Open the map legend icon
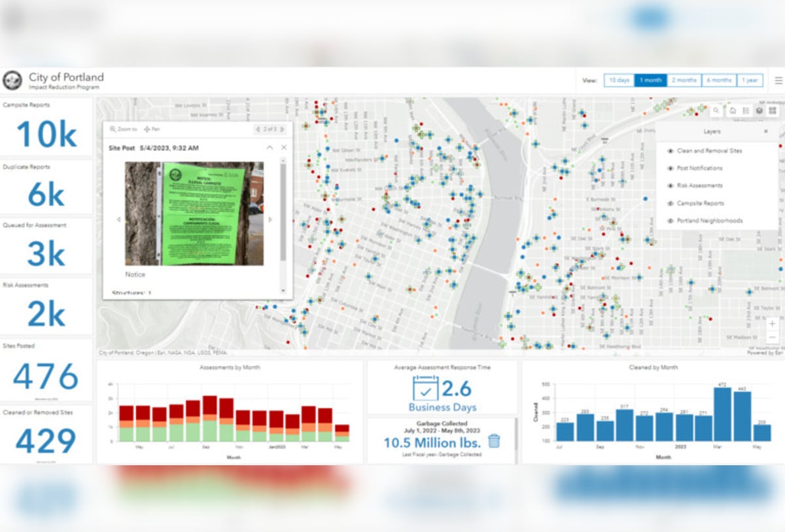The height and width of the screenshot is (532, 785). (x=746, y=111)
